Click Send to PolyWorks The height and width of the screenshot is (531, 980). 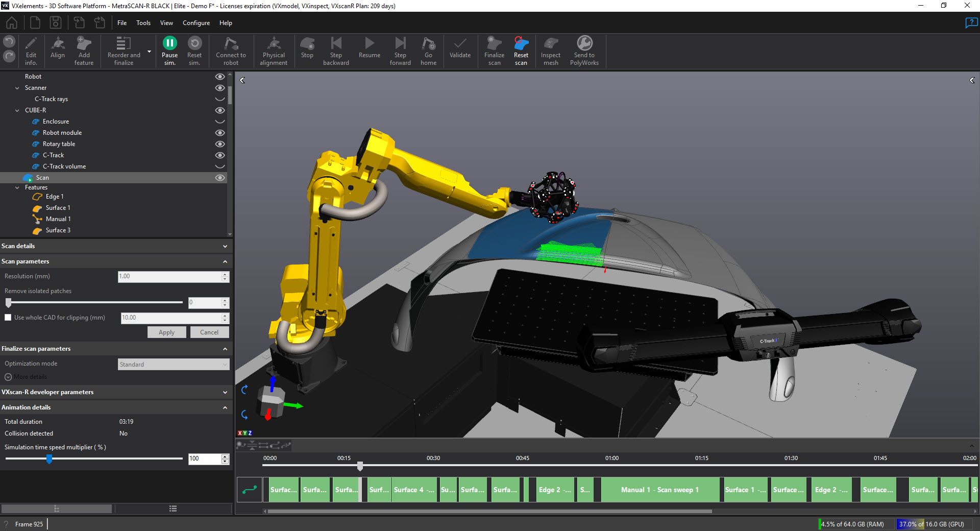tap(584, 51)
